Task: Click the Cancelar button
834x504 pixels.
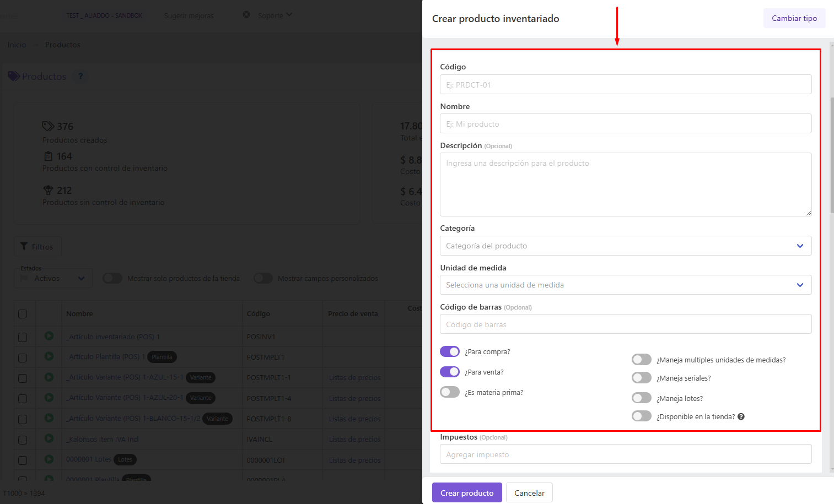Action: [529, 492]
